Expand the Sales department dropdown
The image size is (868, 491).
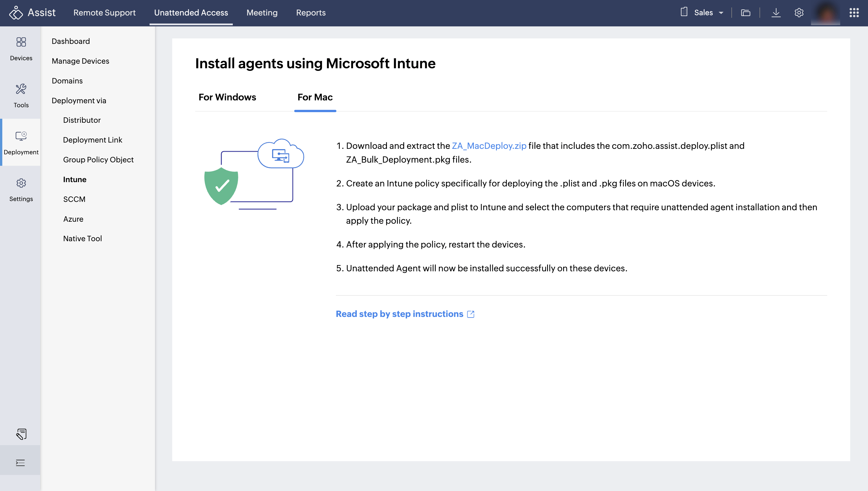point(707,13)
